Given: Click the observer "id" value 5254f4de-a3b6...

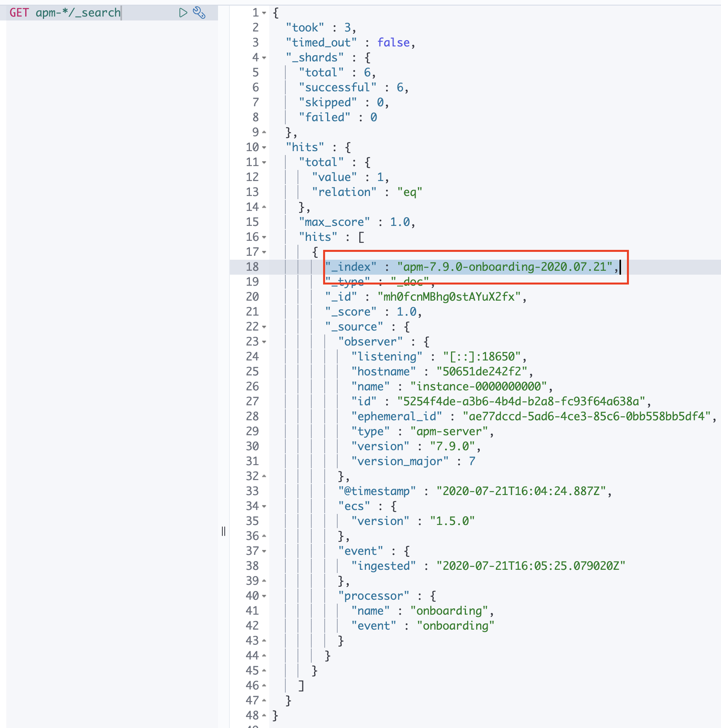Looking at the screenshot, I should click(x=521, y=401).
